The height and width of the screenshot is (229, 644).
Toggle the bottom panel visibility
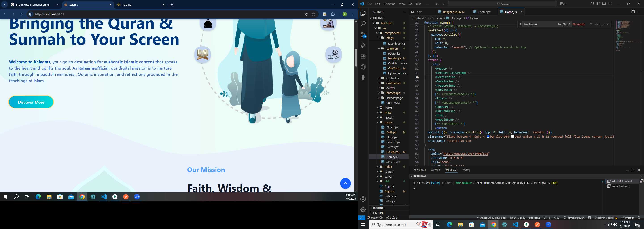tap(604, 4)
